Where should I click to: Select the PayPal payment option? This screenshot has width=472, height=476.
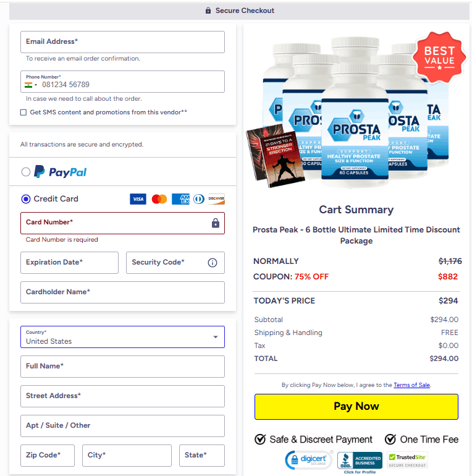click(26, 172)
